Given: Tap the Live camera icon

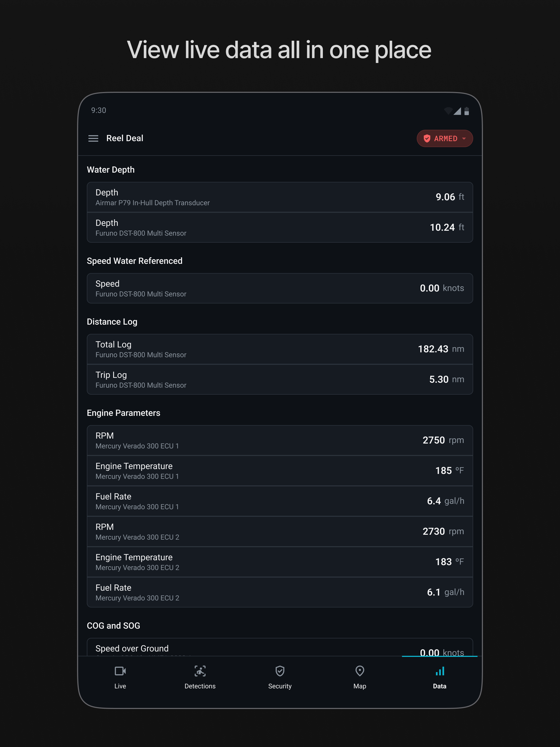Looking at the screenshot, I should pos(120,671).
